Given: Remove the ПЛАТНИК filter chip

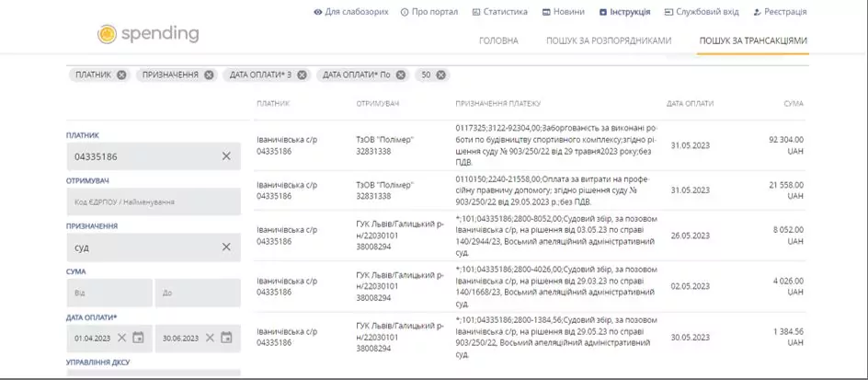Looking at the screenshot, I should 121,75.
